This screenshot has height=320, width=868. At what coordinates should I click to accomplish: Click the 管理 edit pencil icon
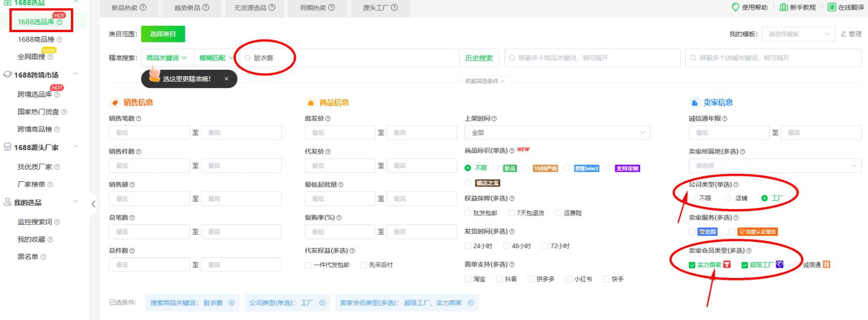(844, 34)
